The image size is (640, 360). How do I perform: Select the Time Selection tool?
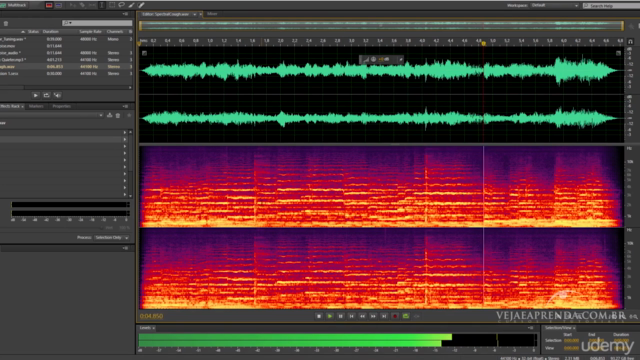[x=102, y=5]
